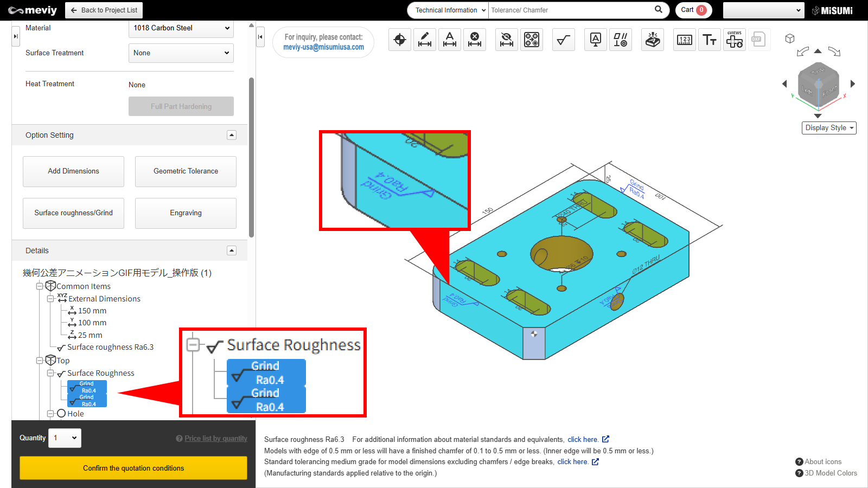Collapse the External Dimensions tree node
This screenshot has width=868, height=488.
50,299
